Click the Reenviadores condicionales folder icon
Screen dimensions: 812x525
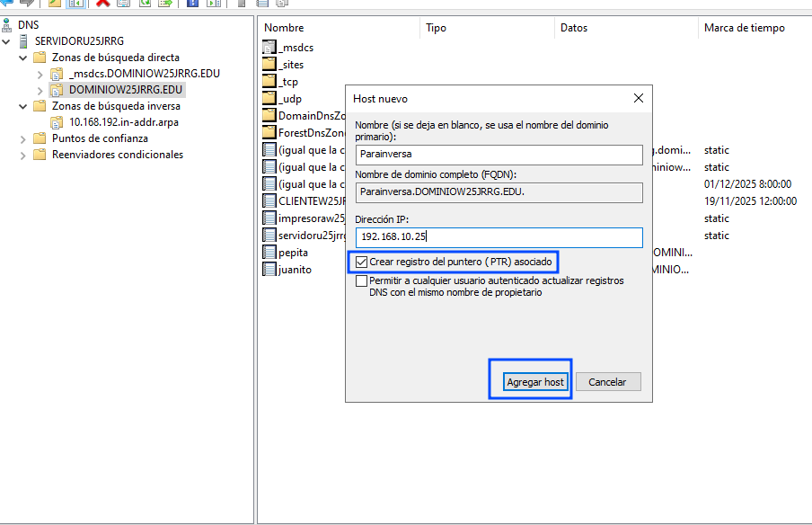pos(40,155)
